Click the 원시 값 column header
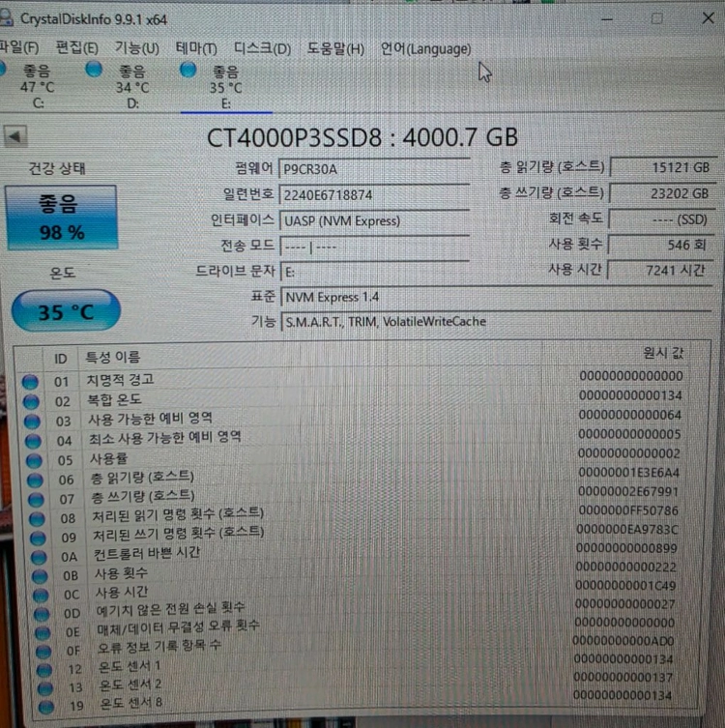Image resolution: width=725 pixels, height=728 pixels. click(x=664, y=353)
